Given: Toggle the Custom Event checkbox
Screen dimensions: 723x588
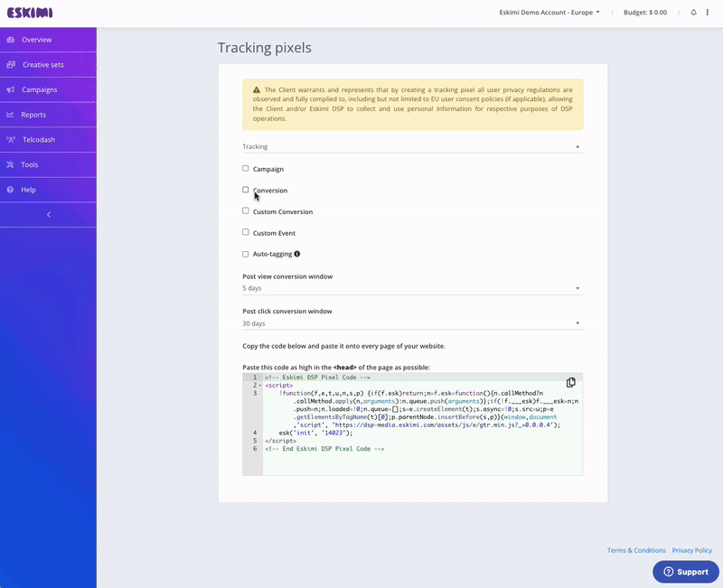Looking at the screenshot, I should [x=245, y=232].
